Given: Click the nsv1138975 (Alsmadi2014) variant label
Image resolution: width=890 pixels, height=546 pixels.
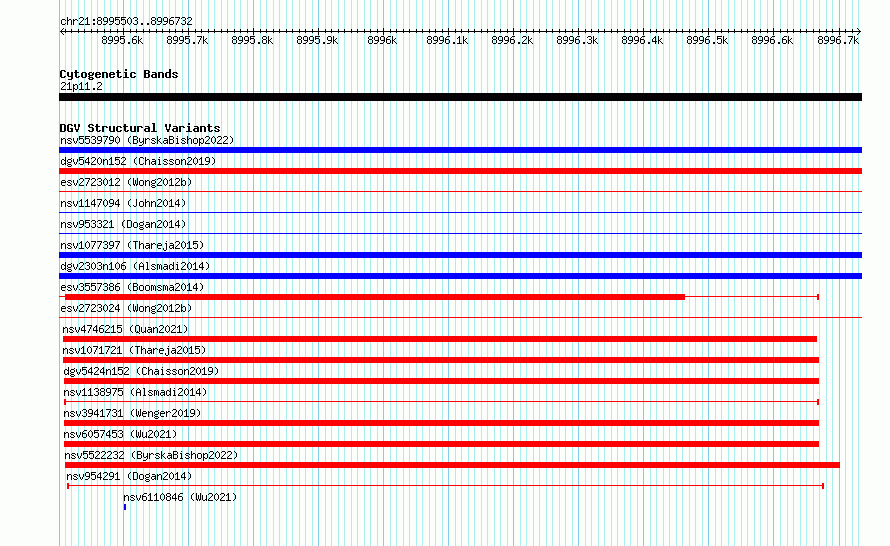Looking at the screenshot, I should pyautogui.click(x=135, y=392).
